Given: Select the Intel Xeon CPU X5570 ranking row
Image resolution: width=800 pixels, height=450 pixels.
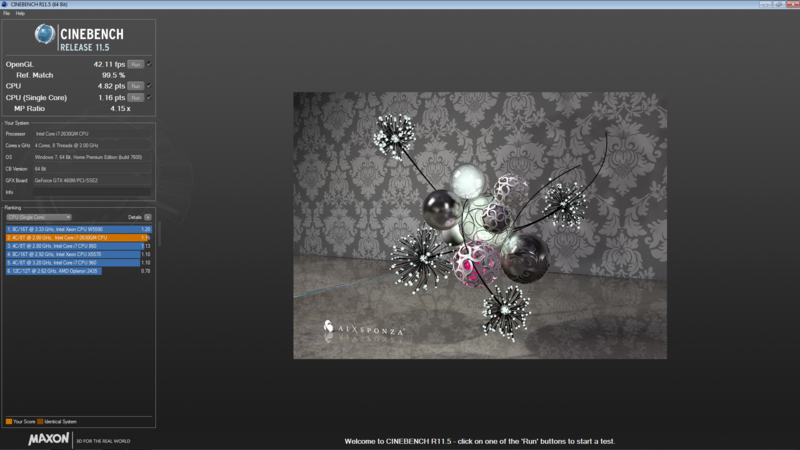Looking at the screenshot, I should click(x=79, y=254).
